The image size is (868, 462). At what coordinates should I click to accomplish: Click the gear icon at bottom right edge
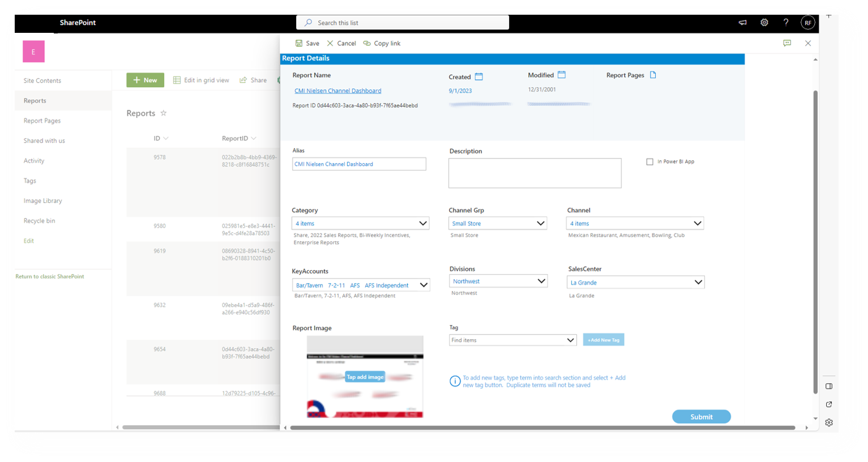[x=829, y=422]
